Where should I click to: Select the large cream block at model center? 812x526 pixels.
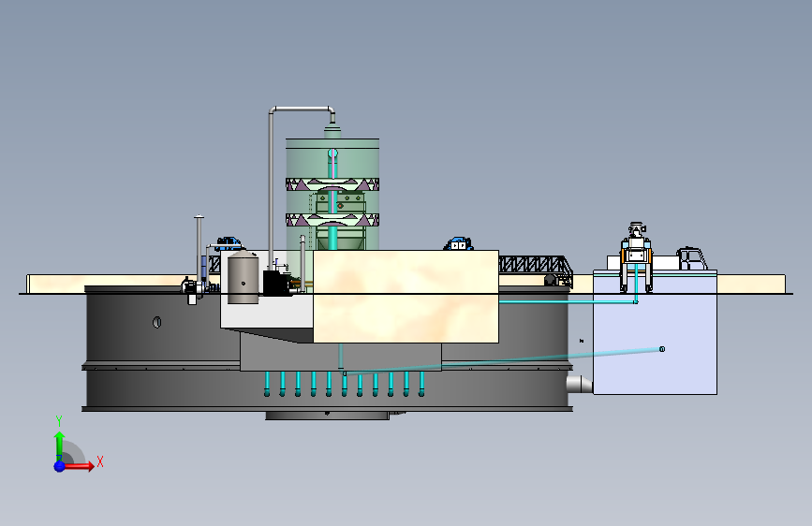coord(406,297)
